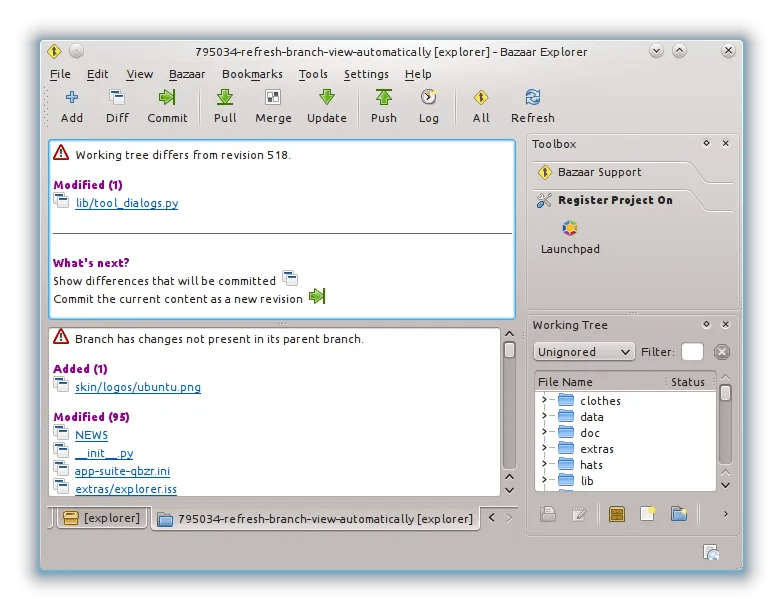Open the Bazaar menu
This screenshot has width=783, height=610.
point(187,74)
